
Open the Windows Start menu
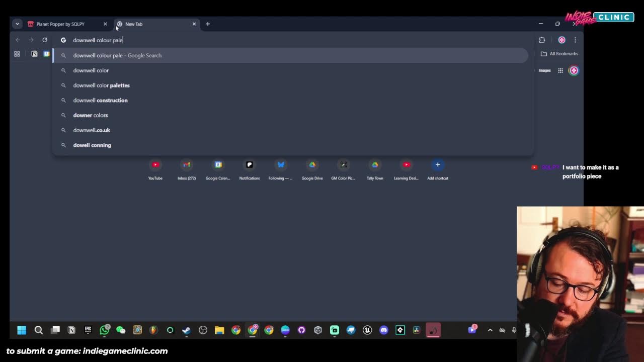click(22, 330)
